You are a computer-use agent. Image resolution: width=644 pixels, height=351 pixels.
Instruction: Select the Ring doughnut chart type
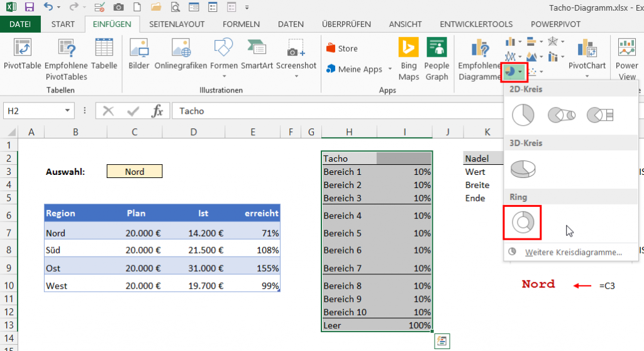point(522,222)
